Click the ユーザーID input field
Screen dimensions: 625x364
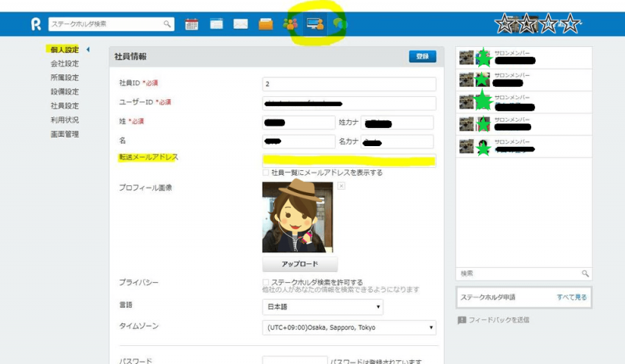(x=349, y=103)
